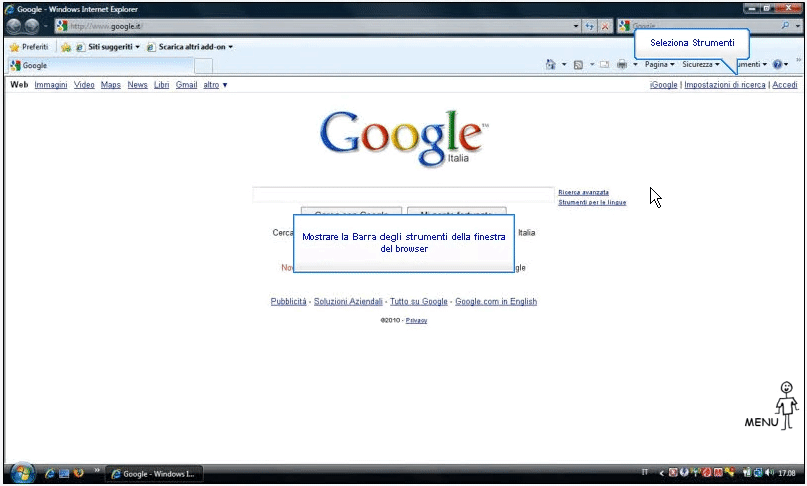Open Scarica altri add-on dropdown

pyautogui.click(x=189, y=47)
